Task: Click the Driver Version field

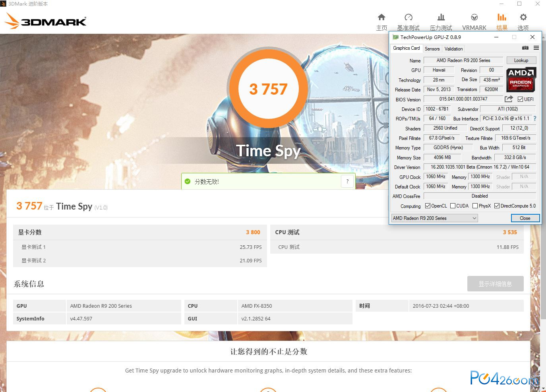Action: [480, 167]
